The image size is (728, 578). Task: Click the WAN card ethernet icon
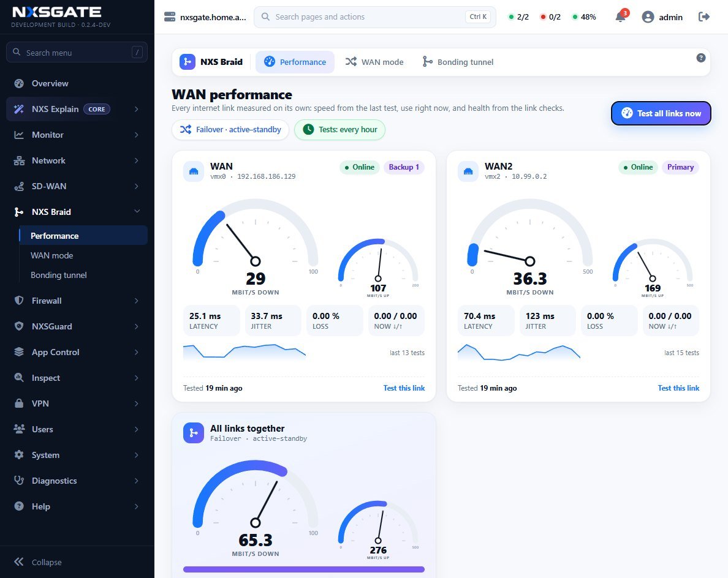(x=194, y=171)
